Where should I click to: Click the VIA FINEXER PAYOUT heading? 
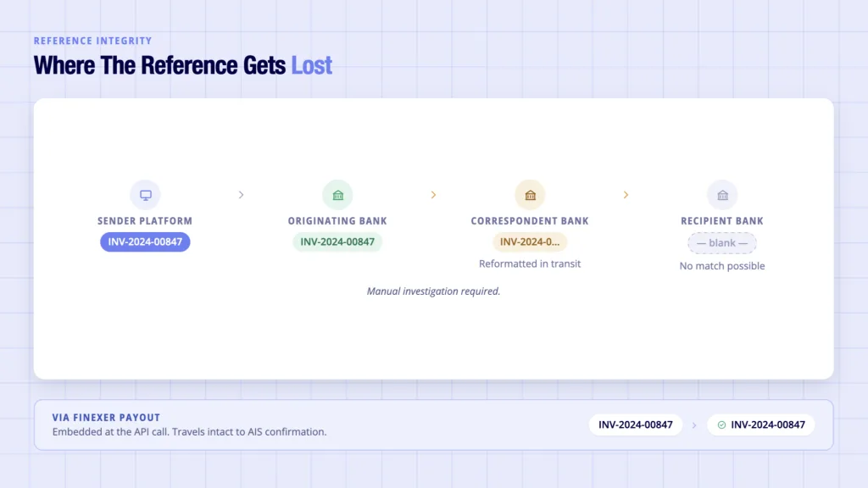106,418
